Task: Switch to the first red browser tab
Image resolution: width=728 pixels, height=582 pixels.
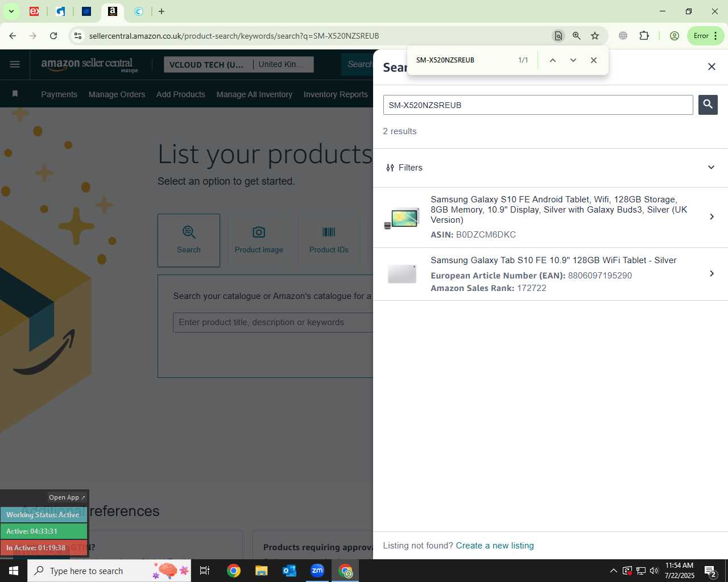Action: tap(34, 11)
